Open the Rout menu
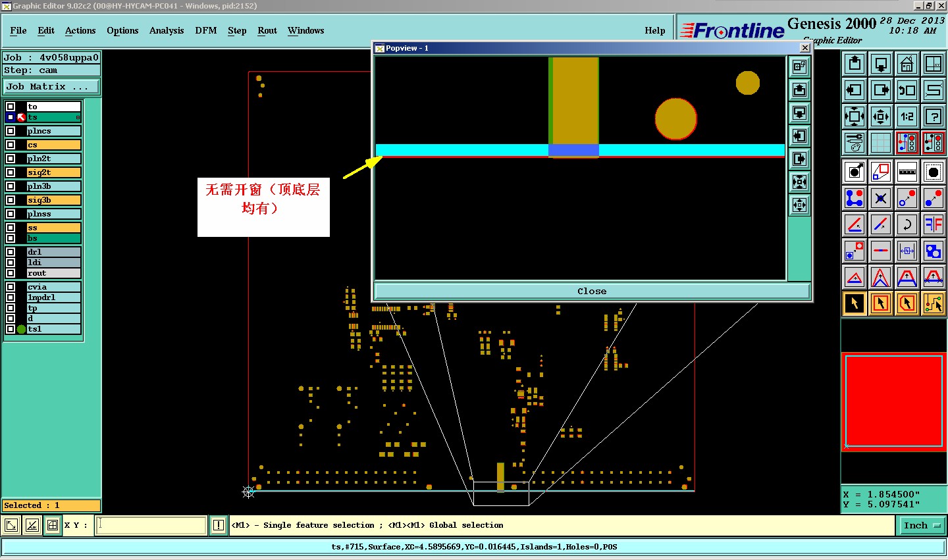 coord(267,30)
